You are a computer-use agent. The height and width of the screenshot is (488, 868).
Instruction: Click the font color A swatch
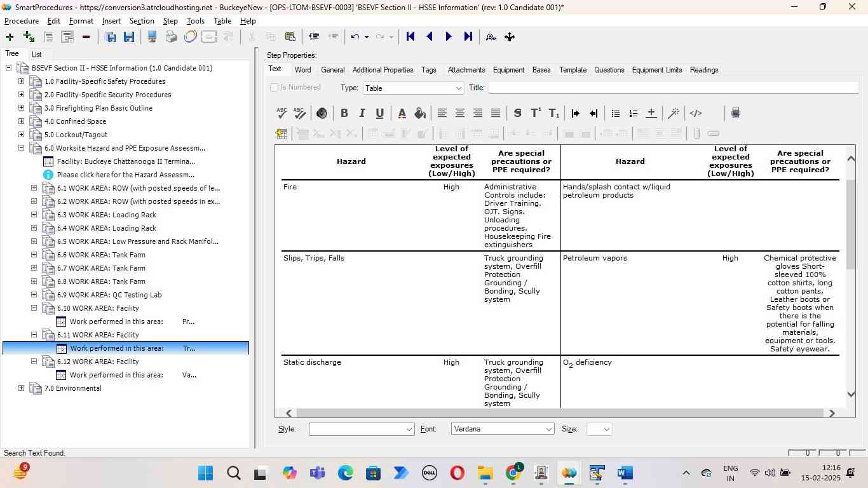point(402,113)
